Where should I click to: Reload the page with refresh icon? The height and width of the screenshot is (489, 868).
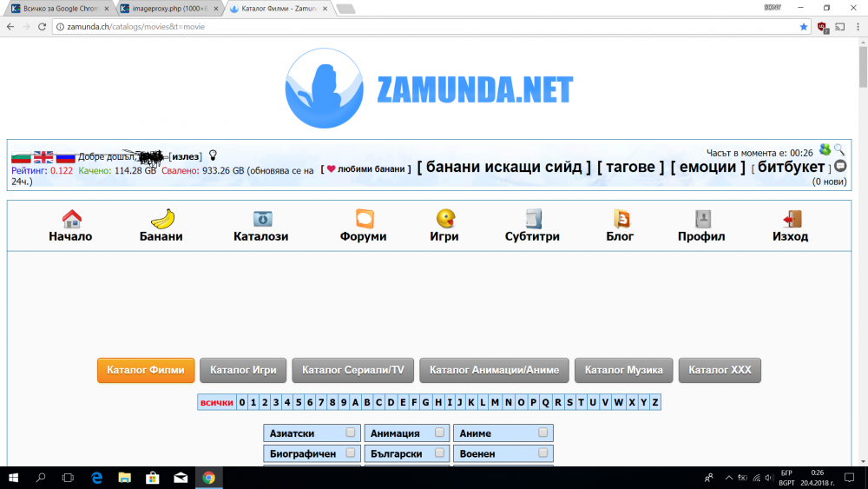pyautogui.click(x=42, y=27)
